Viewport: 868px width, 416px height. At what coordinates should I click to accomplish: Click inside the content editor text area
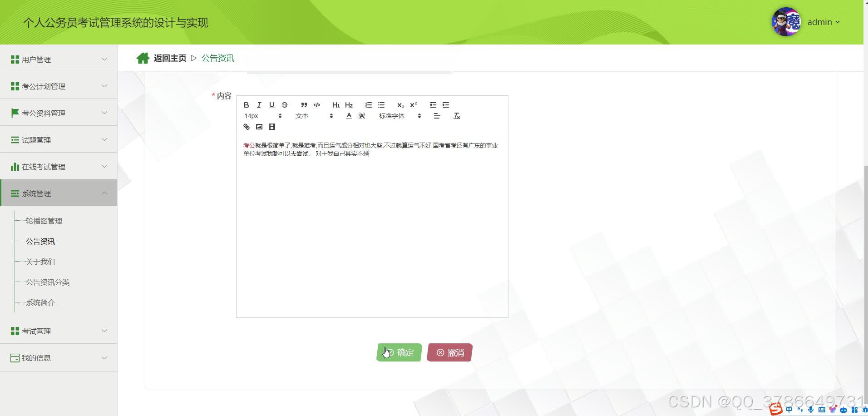[x=372, y=227]
